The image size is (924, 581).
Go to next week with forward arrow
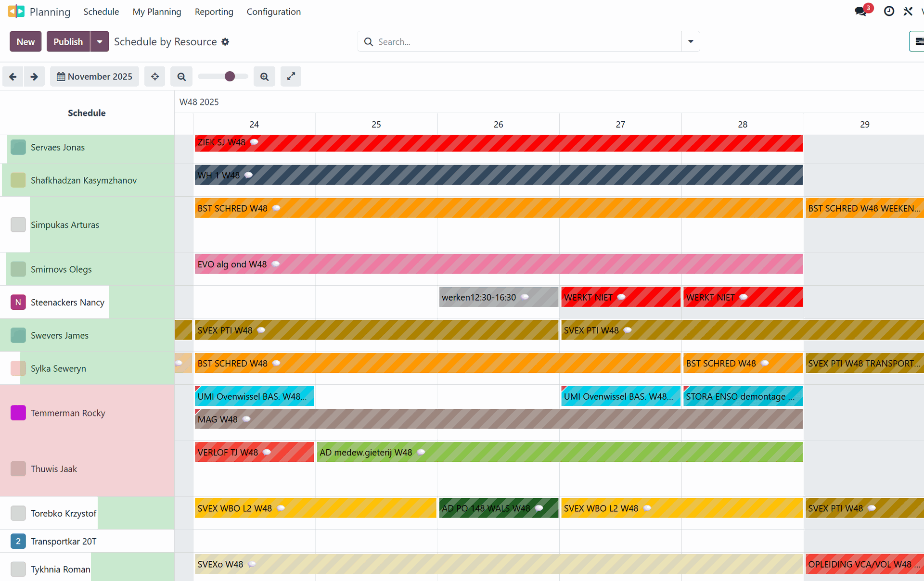click(34, 76)
